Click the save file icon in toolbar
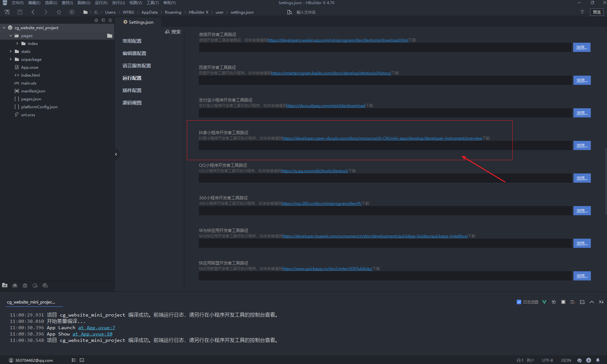 [x=20, y=12]
